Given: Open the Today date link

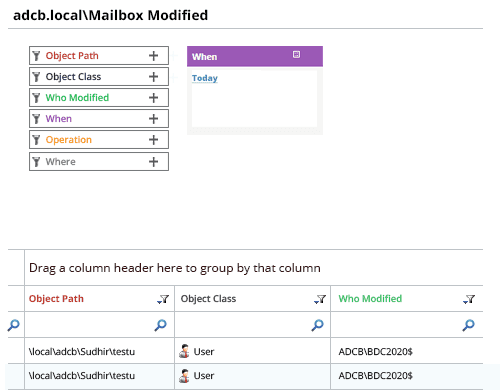Looking at the screenshot, I should pyautogui.click(x=205, y=78).
